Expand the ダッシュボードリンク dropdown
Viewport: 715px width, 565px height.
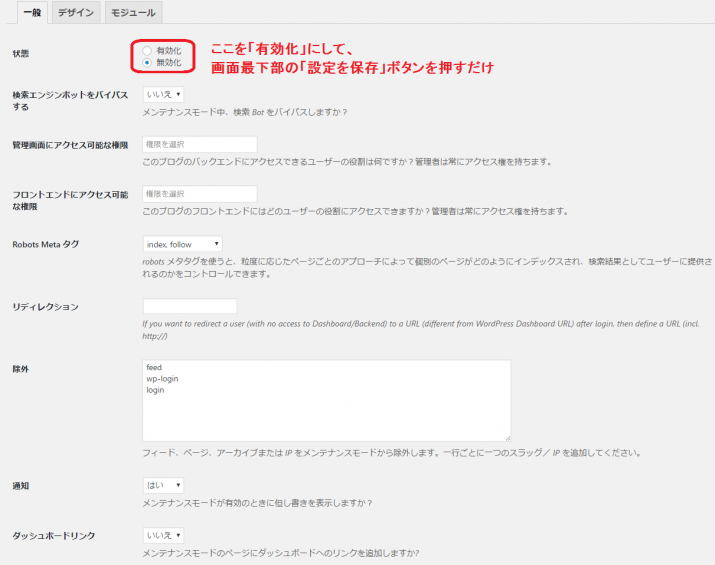(164, 535)
